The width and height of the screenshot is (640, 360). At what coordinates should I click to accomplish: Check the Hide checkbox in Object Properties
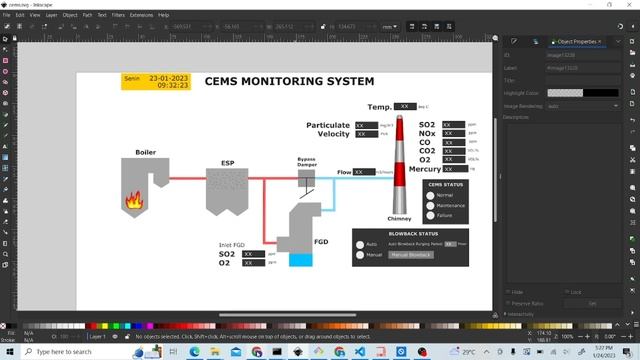click(508, 292)
